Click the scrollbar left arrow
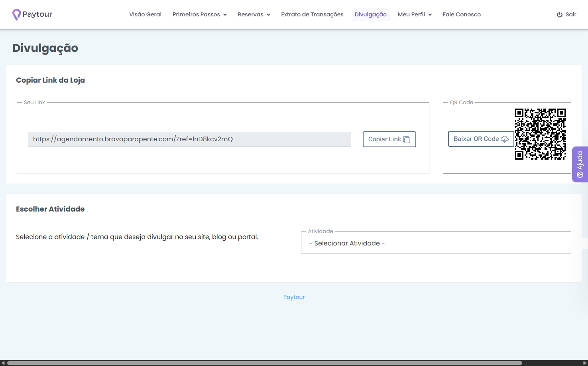588x366 pixels. [3, 363]
